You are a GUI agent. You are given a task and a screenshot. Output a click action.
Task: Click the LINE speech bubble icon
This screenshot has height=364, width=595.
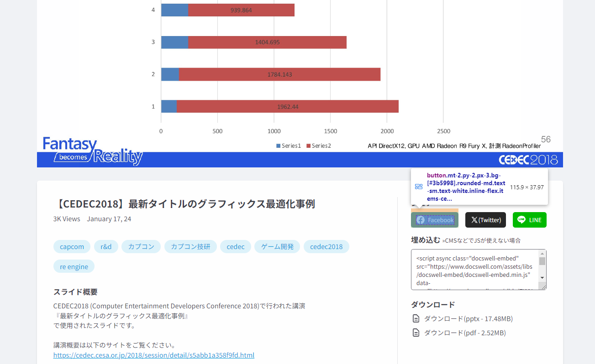click(521, 220)
